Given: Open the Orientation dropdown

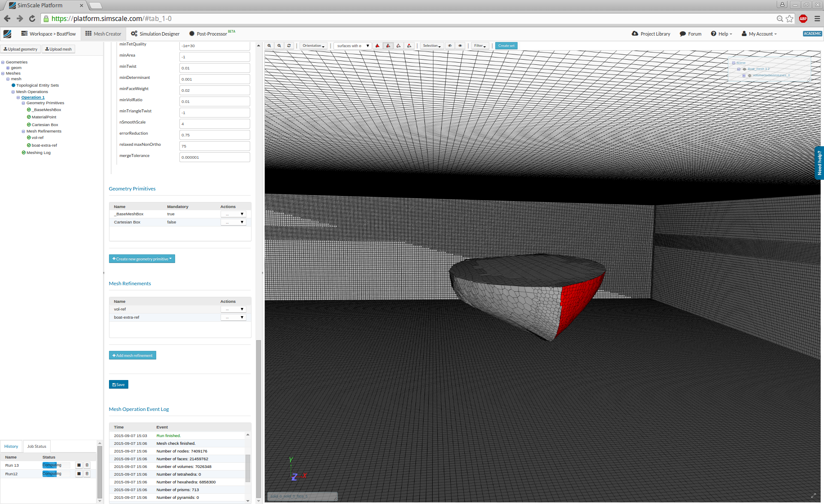Looking at the screenshot, I should [314, 45].
